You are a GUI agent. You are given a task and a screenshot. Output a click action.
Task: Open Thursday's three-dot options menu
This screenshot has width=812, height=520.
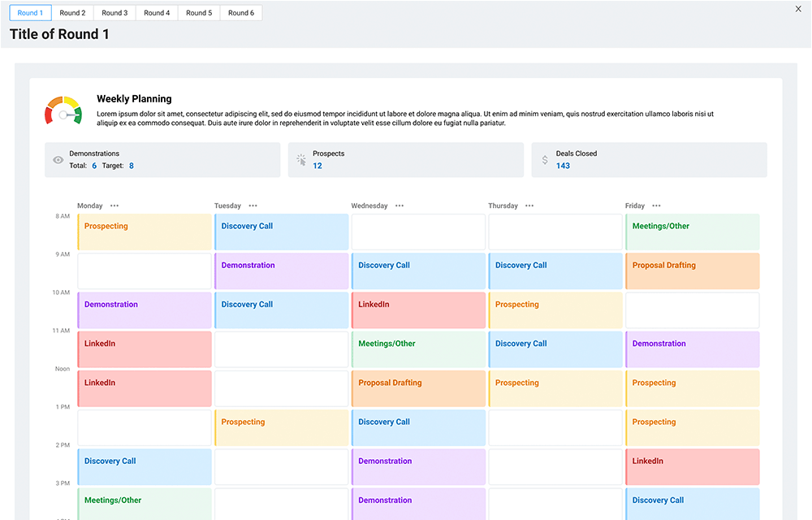click(529, 206)
